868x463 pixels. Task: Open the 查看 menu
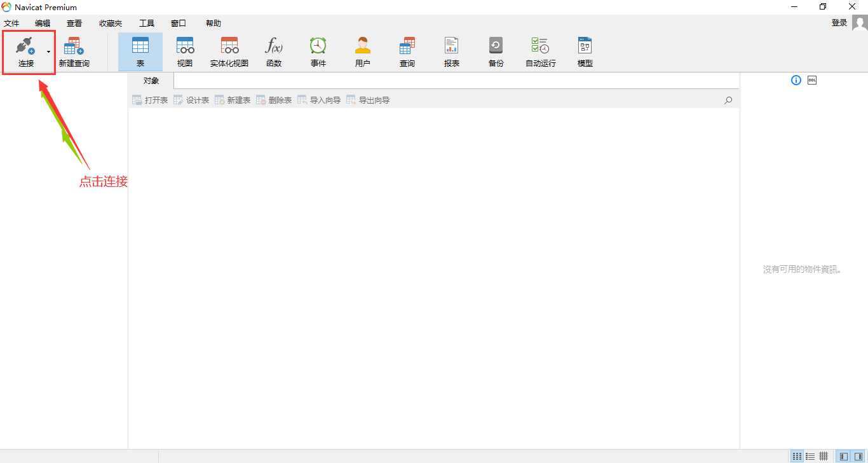click(74, 24)
